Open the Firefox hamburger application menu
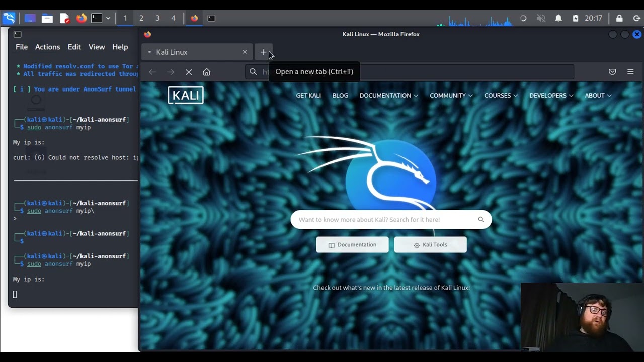The width and height of the screenshot is (644, 362). coord(630,72)
